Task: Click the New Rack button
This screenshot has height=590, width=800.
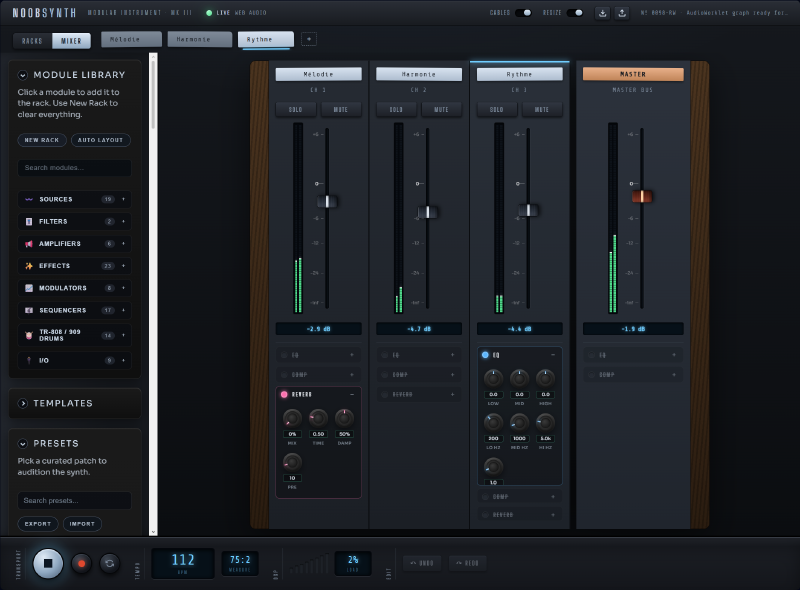Action: [42, 140]
